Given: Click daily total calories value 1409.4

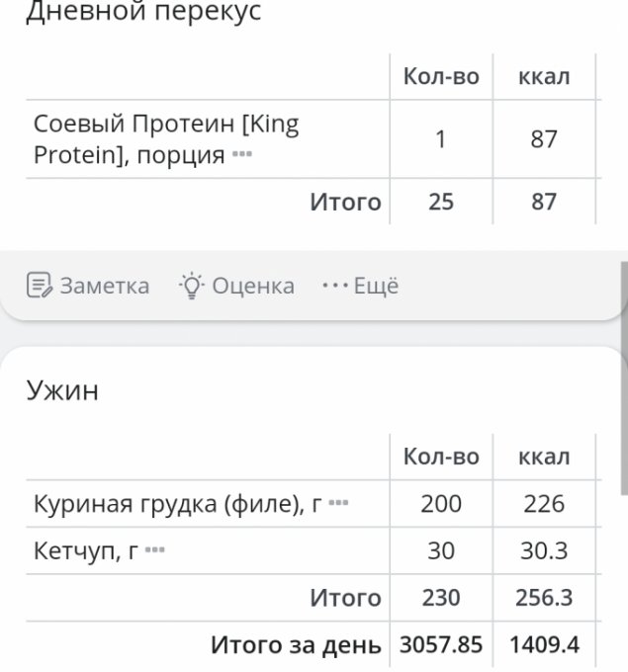Looking at the screenshot, I should [x=544, y=645].
